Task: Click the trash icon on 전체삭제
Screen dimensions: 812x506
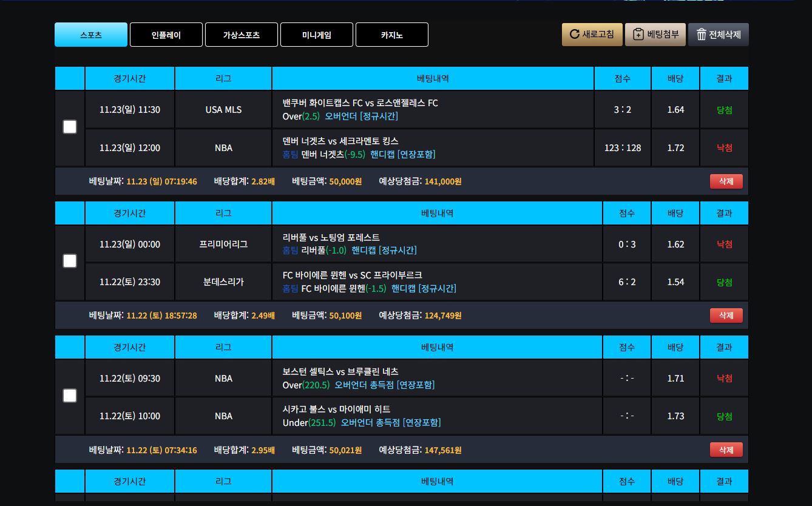Action: [x=702, y=35]
